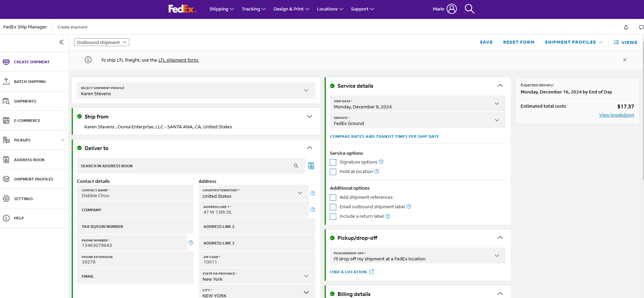
Task: Open the Ship Date dropdown
Action: point(418,104)
